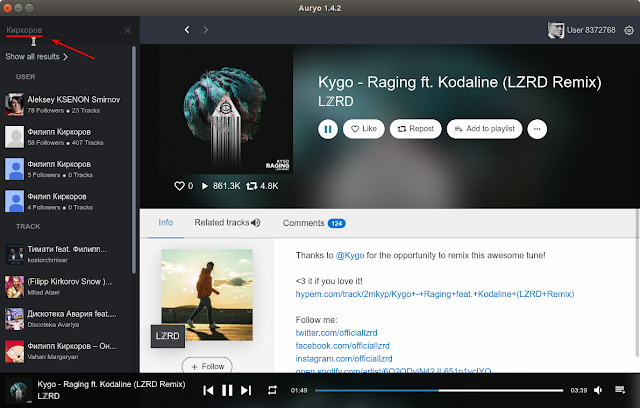The height and width of the screenshot is (408, 640).
Task: Like the Kygo Raging remix
Action: [x=364, y=129]
